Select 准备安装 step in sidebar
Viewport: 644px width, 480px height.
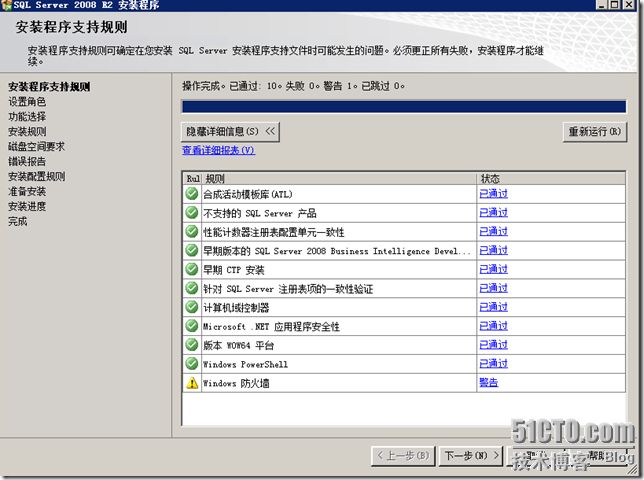27,191
